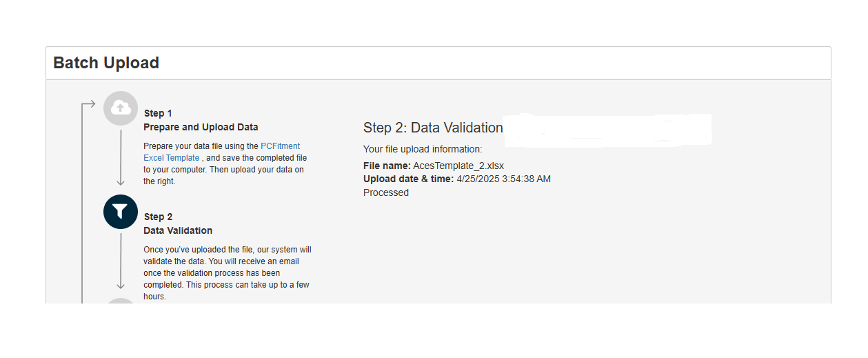The image size is (868, 358).
Task: Click the bold 'File name:' label
Action: 387,166
